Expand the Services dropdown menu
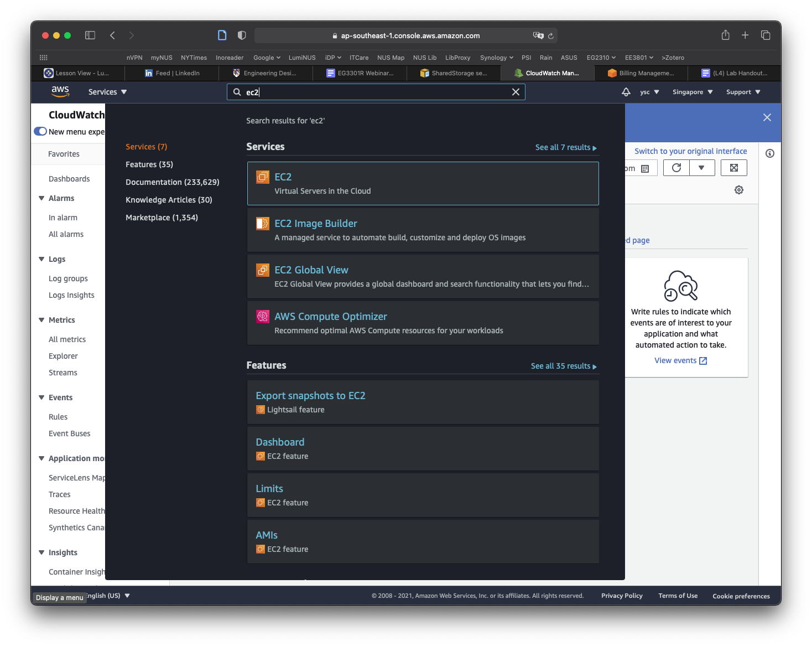812x646 pixels. [107, 92]
